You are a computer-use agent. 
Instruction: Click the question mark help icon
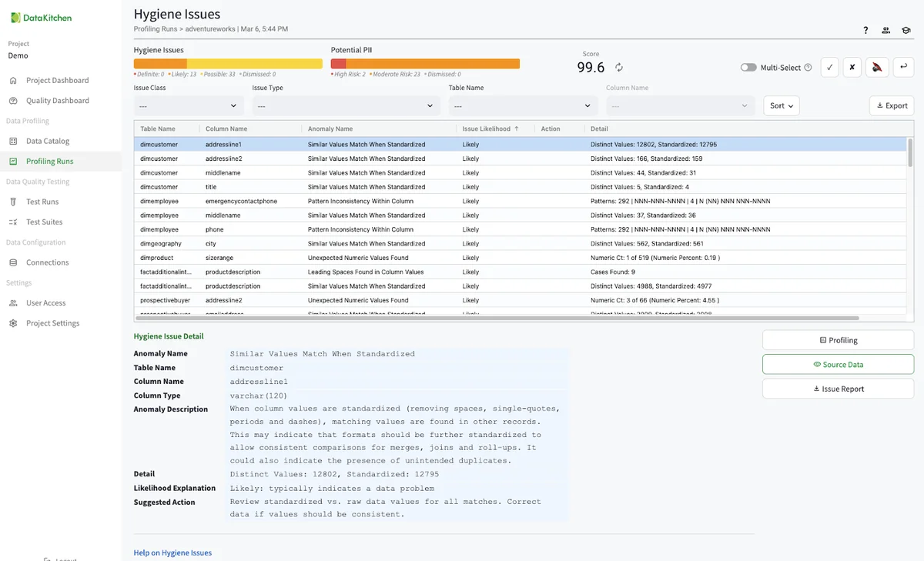coord(865,31)
